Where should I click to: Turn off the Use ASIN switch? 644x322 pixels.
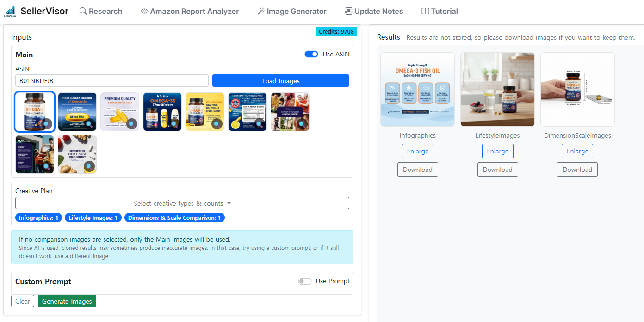click(x=311, y=54)
